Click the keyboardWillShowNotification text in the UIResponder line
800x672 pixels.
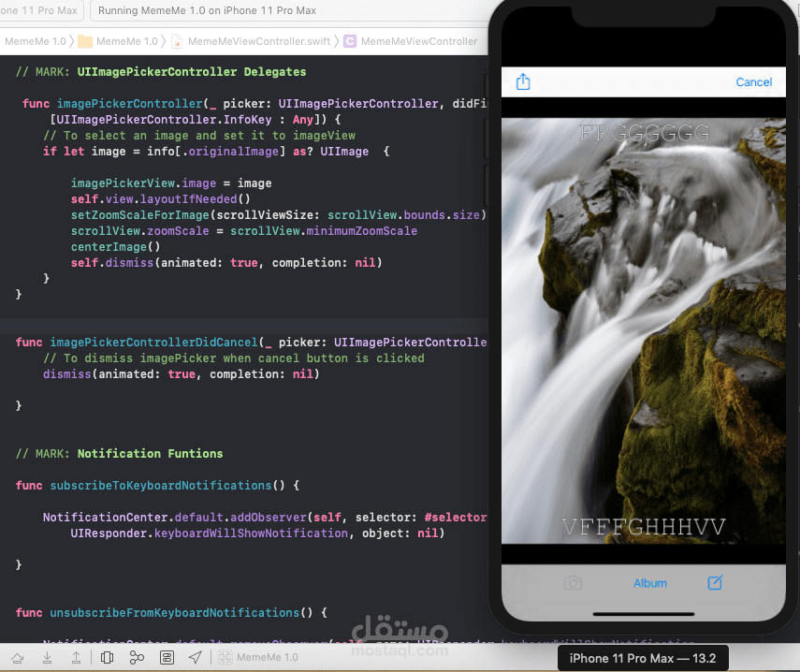point(251,533)
